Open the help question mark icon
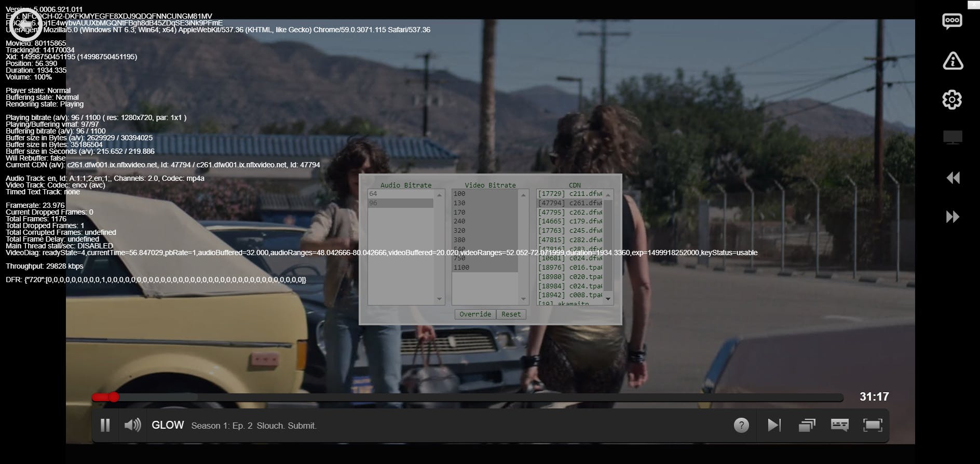This screenshot has height=464, width=980. [741, 426]
